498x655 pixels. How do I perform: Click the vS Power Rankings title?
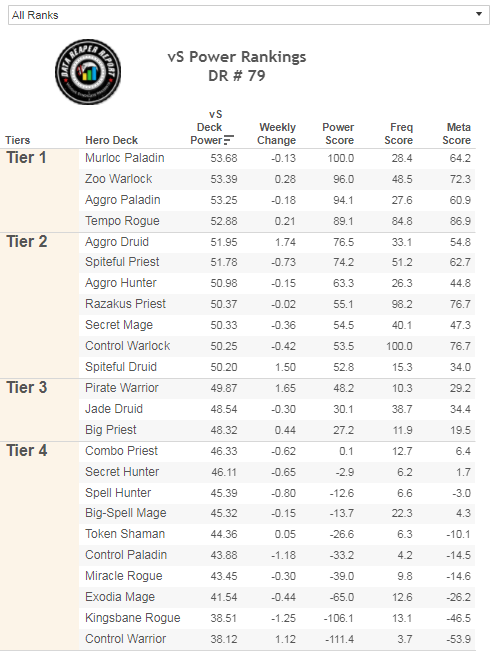[x=237, y=57]
